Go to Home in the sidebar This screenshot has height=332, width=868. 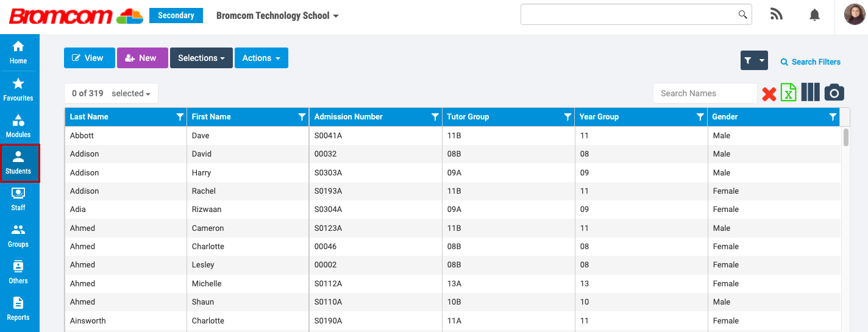click(x=18, y=52)
